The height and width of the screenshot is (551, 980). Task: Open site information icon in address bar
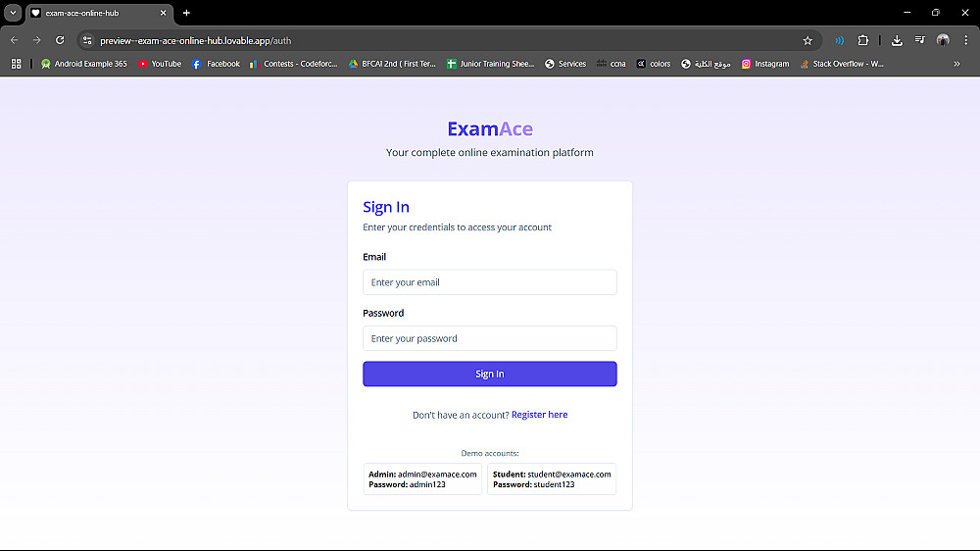point(87,40)
